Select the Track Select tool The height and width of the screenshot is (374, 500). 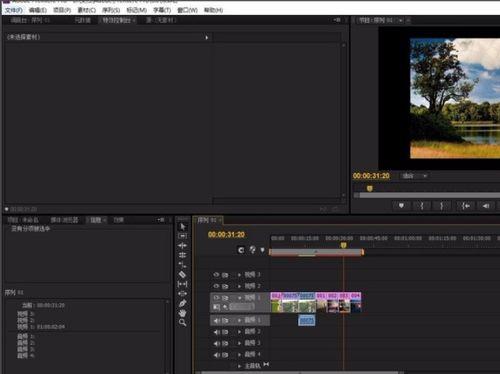tap(183, 236)
